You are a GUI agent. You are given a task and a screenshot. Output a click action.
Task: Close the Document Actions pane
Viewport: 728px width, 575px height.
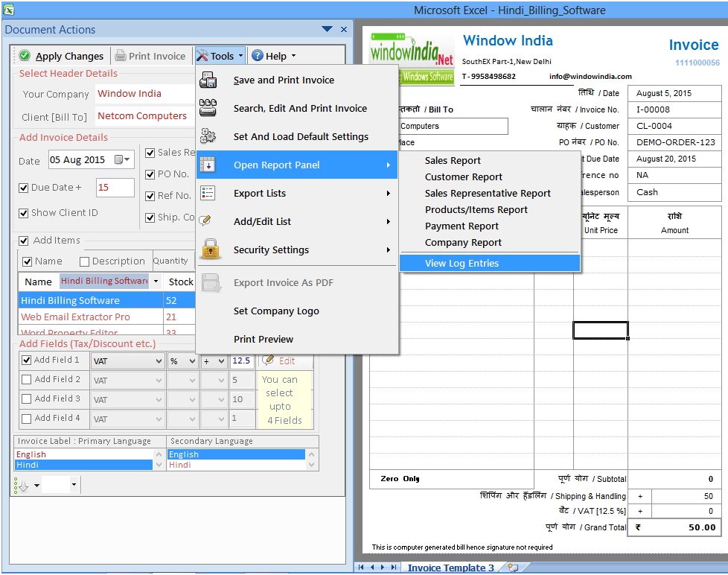pyautogui.click(x=344, y=29)
